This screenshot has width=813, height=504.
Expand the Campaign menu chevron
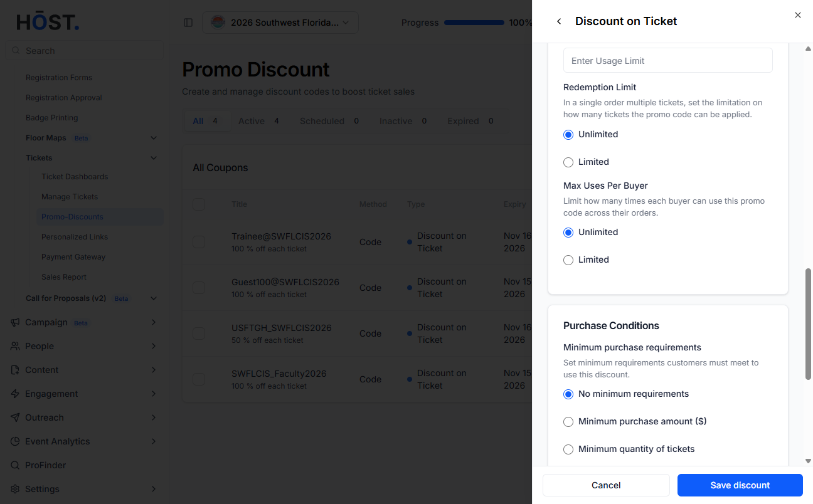[154, 322]
